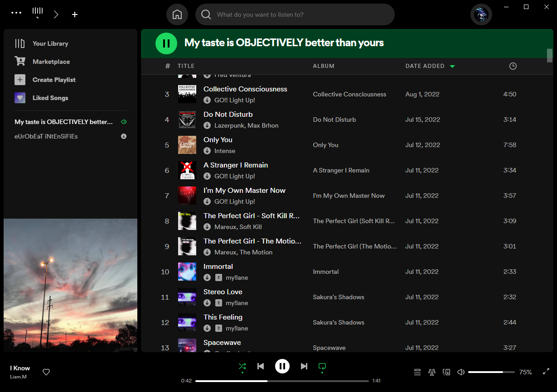The width and height of the screenshot is (557, 392).
Task: Click the download icon beside eUrObEaT iNtEnSiFiEs
Action: (x=124, y=136)
